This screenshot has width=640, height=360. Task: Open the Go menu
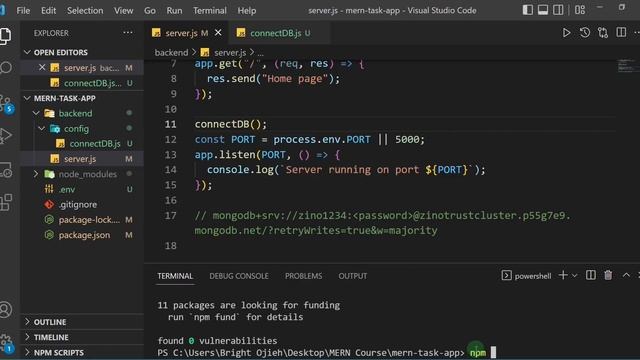pos(149,10)
